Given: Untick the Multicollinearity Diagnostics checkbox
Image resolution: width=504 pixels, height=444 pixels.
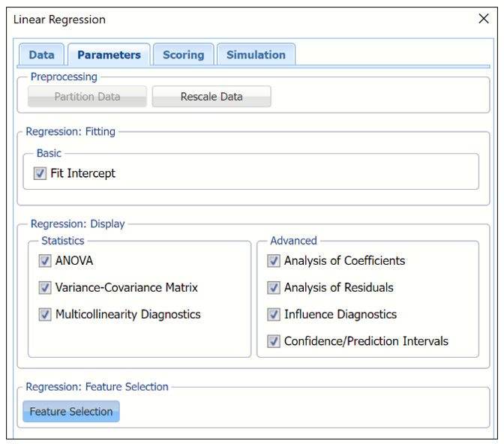Looking at the screenshot, I should (x=45, y=315).
